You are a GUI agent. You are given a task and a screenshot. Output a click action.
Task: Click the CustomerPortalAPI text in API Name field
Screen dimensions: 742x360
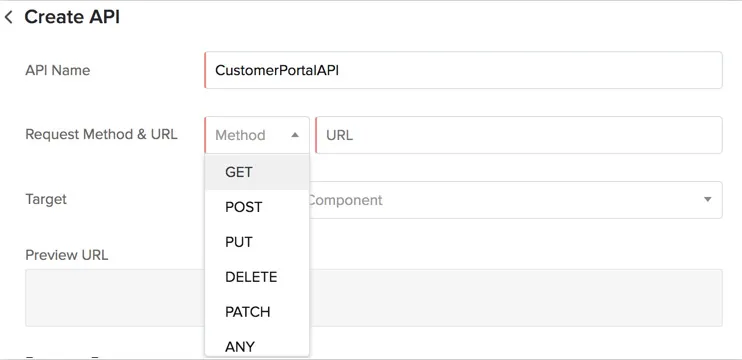tap(277, 70)
